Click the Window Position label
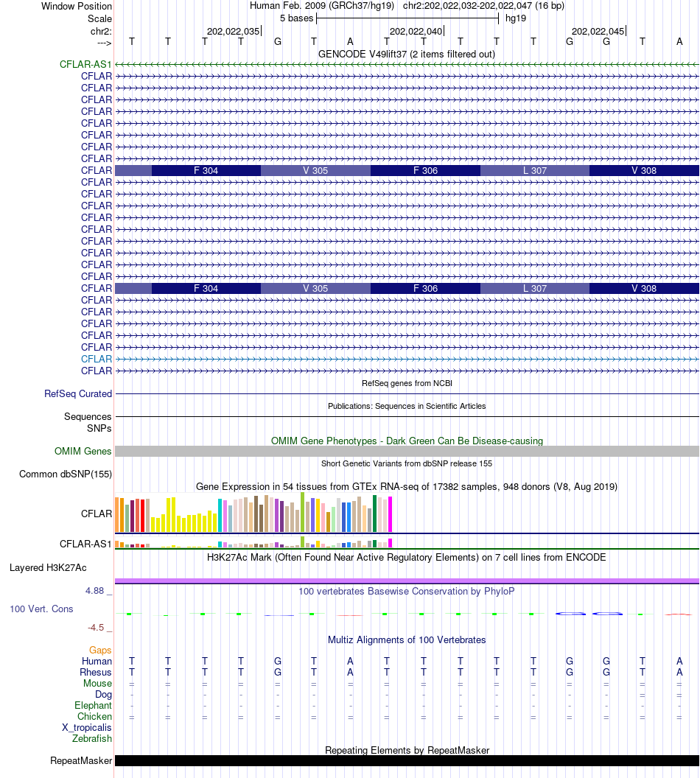 pos(77,7)
